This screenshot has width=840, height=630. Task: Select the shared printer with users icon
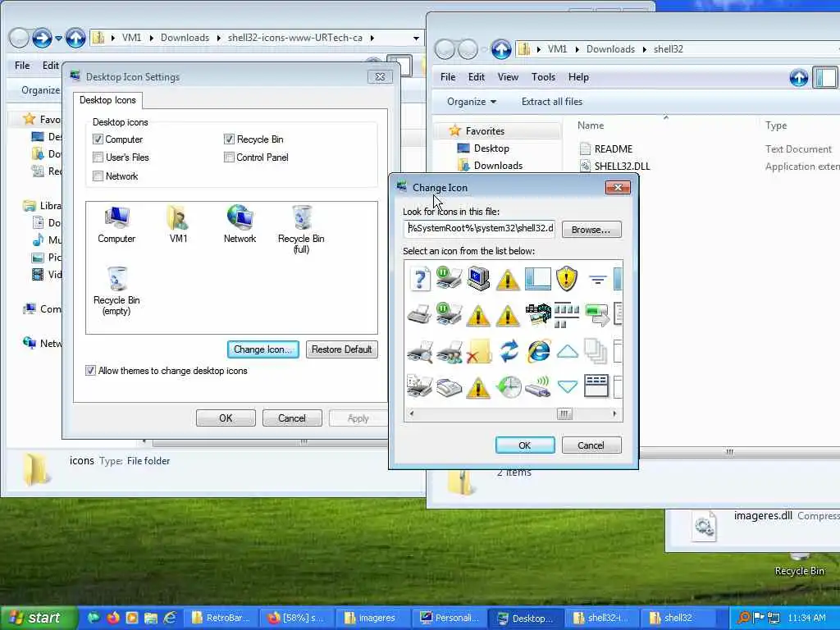click(450, 351)
